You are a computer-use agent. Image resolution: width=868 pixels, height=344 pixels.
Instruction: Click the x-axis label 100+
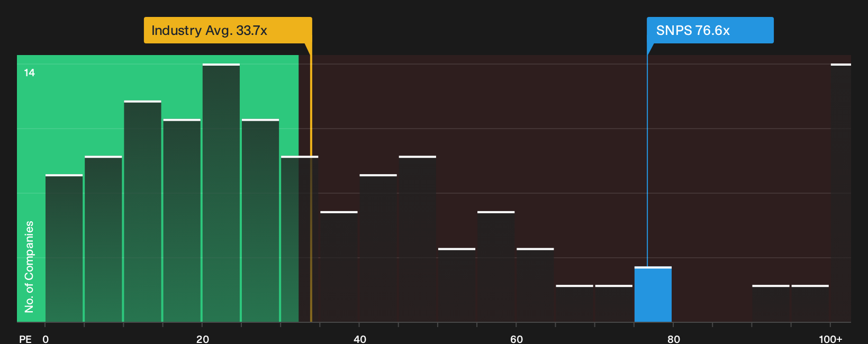tap(830, 339)
